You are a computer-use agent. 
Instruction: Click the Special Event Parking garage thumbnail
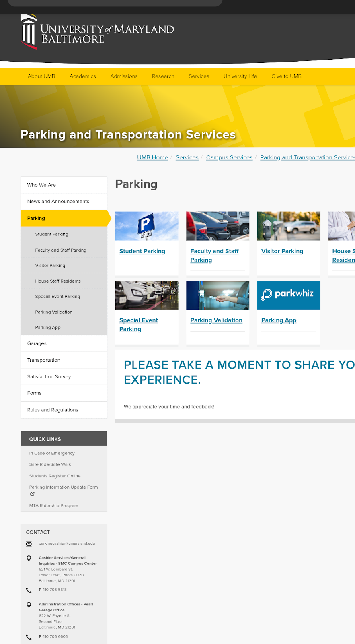pyautogui.click(x=147, y=295)
